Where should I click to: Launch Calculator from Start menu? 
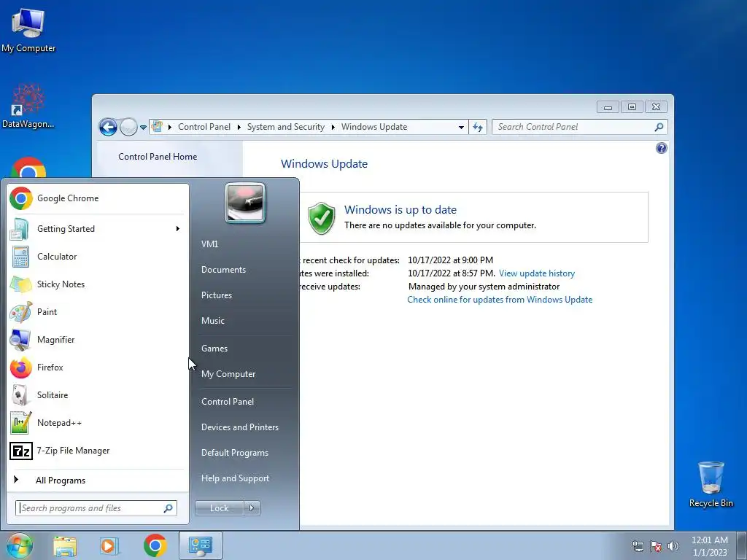[98, 256]
